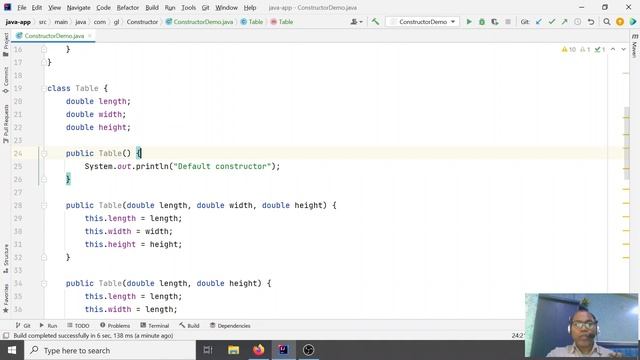Update project via Git blue arrow
Screen dimensions: 640x360
pos(539,22)
